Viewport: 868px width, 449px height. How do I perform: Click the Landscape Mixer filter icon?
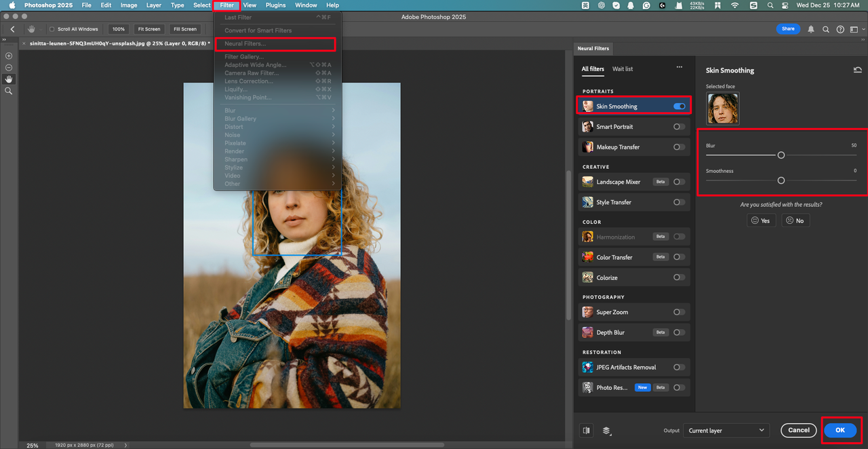pyautogui.click(x=588, y=182)
